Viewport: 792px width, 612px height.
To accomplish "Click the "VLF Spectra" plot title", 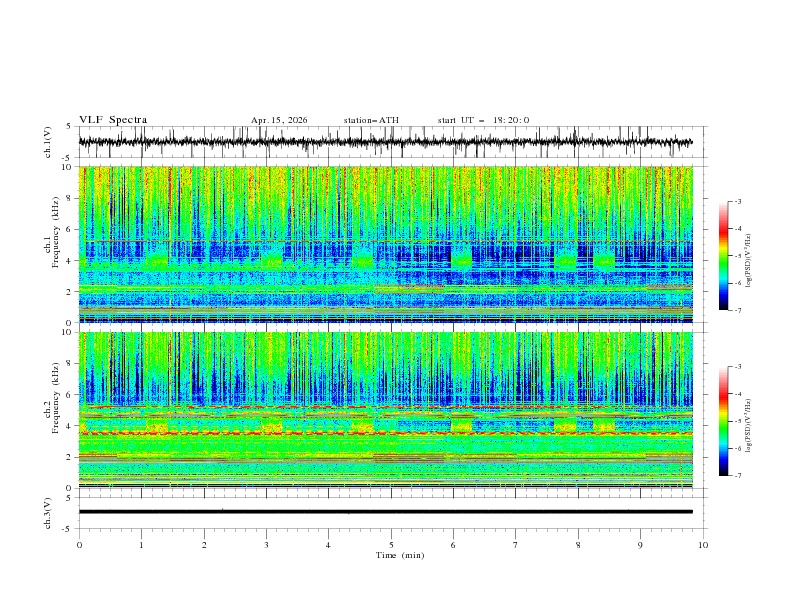I will pos(113,120).
